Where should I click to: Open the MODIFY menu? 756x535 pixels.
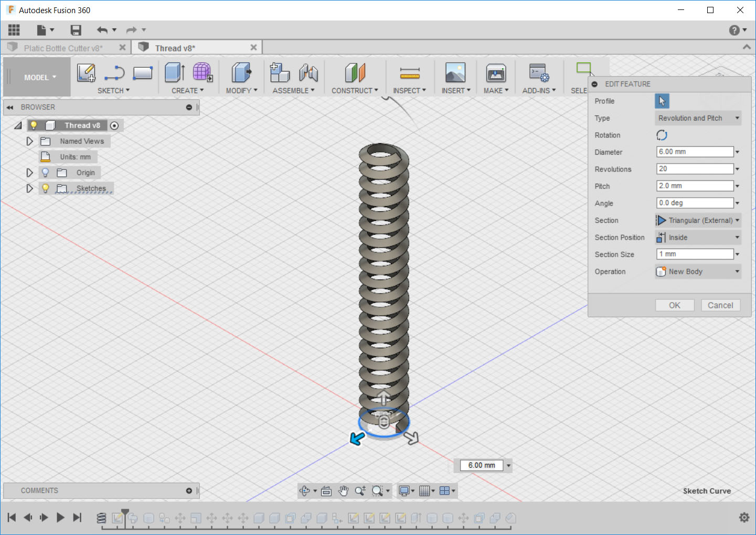tap(242, 91)
